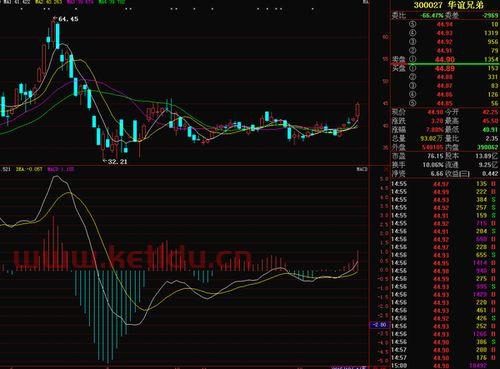This screenshot has width=500, height=369.
Task: Click the sell level ⑤ circled number icon
Action: tap(413, 24)
